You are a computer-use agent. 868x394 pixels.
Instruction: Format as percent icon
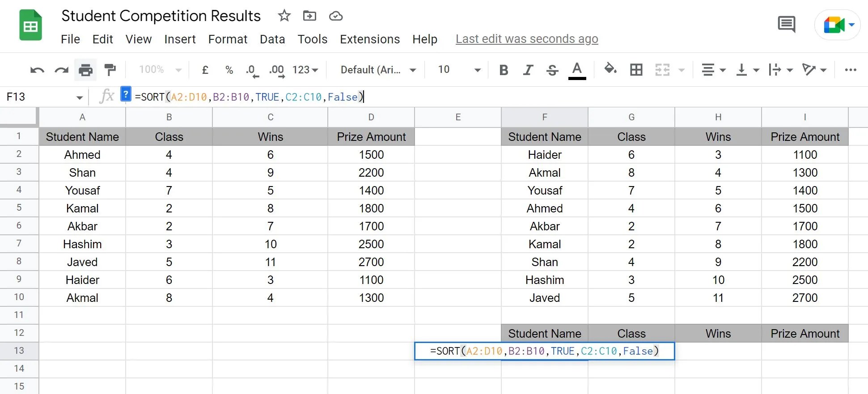point(229,70)
